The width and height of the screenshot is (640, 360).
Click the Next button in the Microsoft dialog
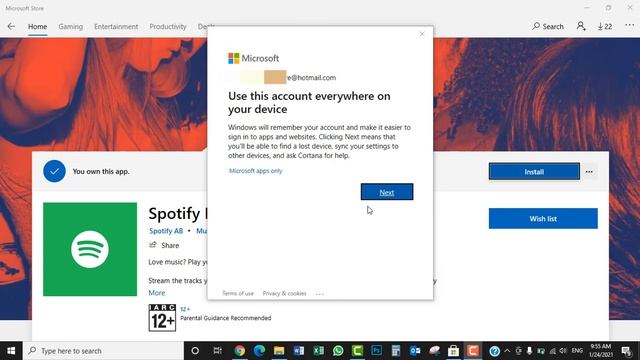click(387, 192)
